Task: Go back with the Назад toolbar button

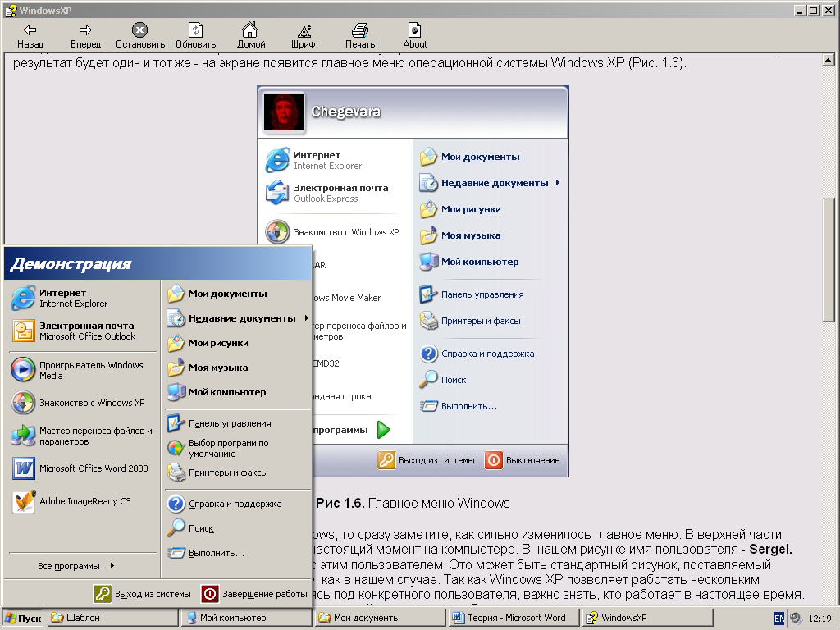Action: [x=30, y=36]
